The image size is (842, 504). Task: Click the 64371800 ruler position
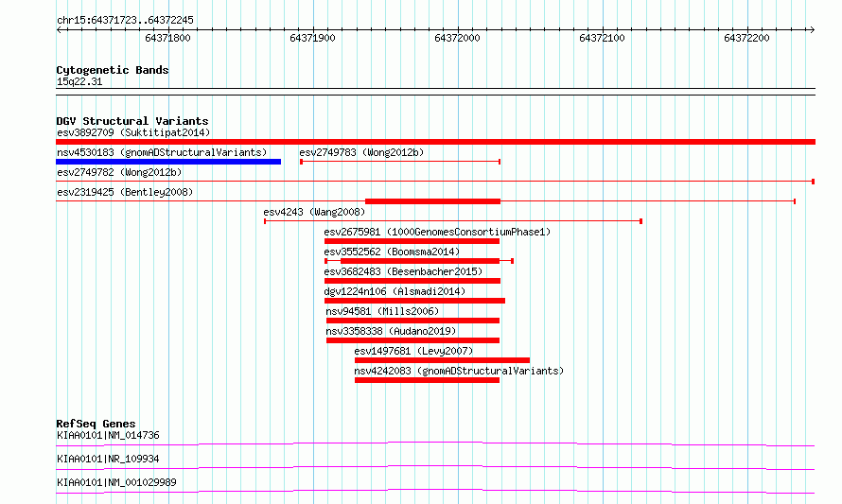click(x=167, y=38)
